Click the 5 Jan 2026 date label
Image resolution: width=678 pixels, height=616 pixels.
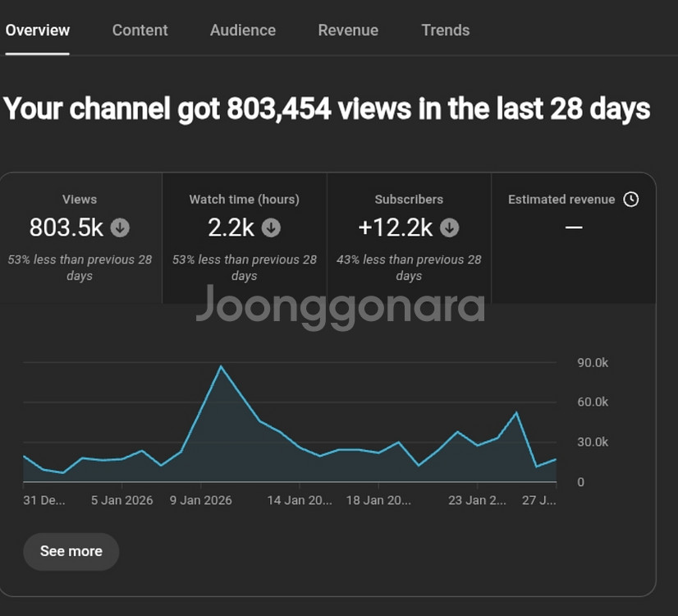(122, 500)
